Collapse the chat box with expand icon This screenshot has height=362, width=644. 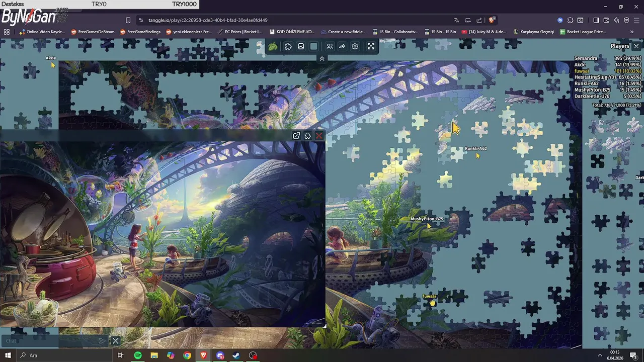116,341
